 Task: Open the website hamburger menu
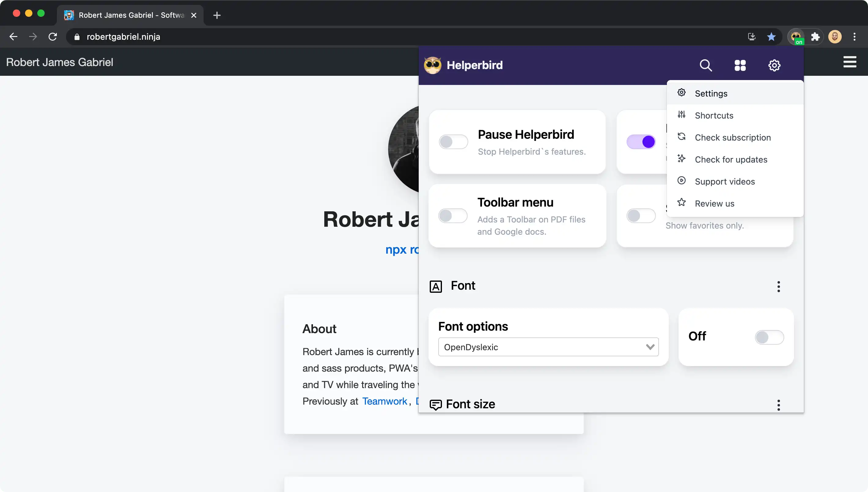click(849, 62)
